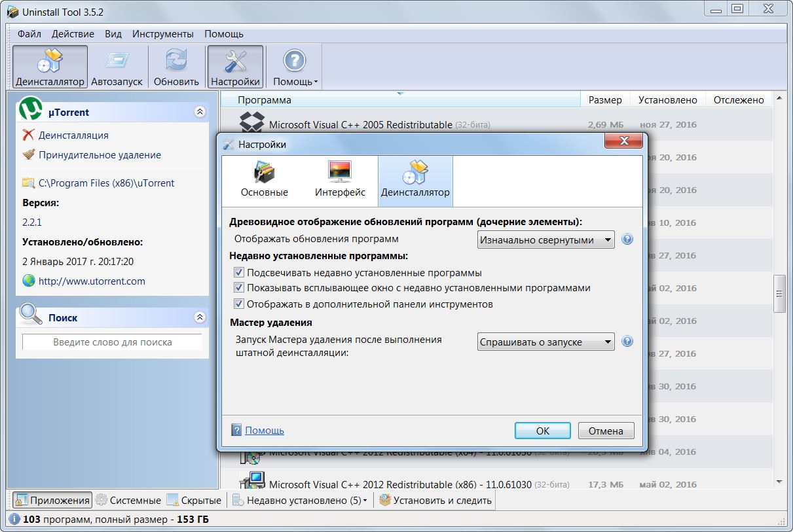Screen dimensions: 793x532
Task: Click the search field Введите слово для поиска
Action: [x=113, y=342]
